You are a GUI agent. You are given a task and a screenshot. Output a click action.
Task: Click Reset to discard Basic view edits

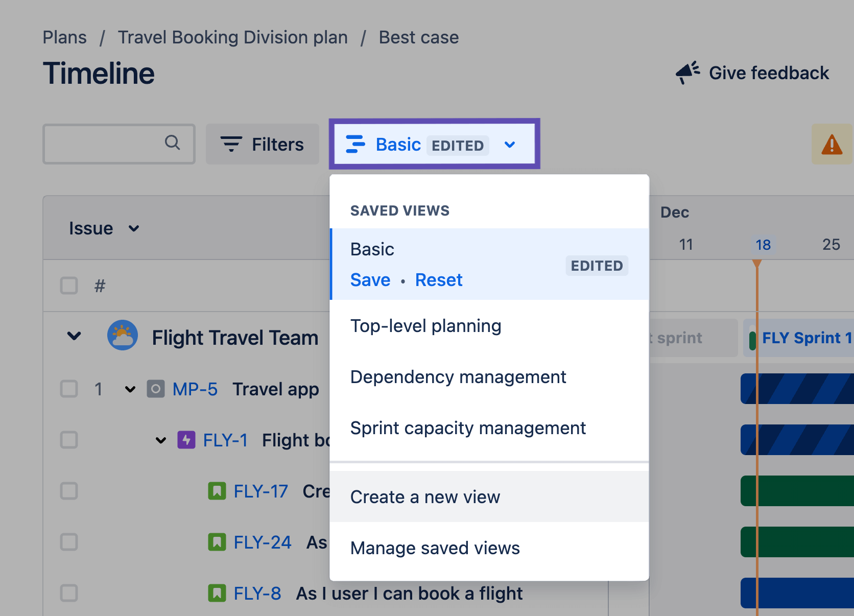[439, 279]
